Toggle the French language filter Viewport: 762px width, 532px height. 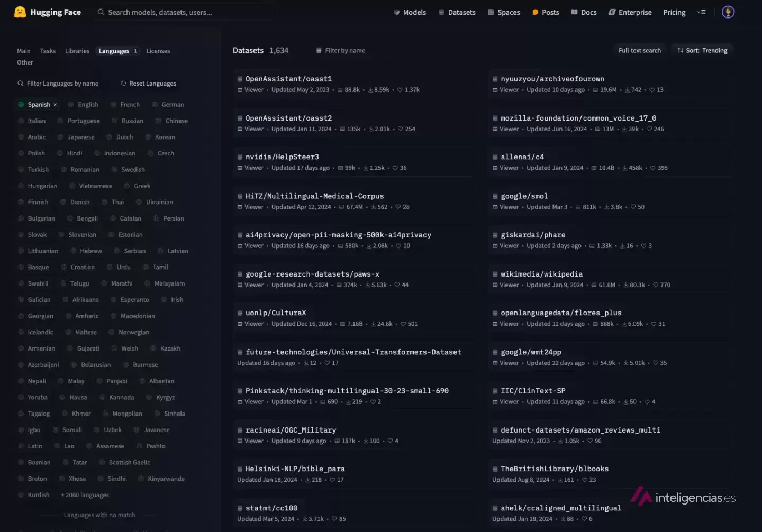125,105
